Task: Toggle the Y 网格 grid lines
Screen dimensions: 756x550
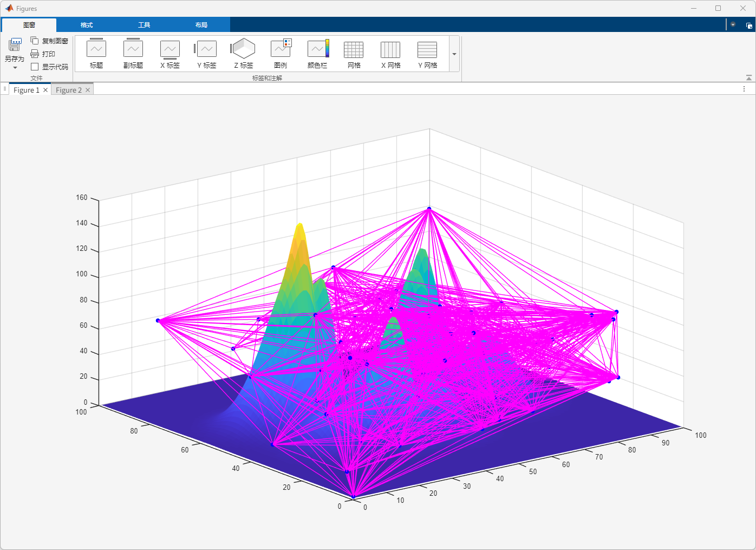Action: tap(427, 49)
